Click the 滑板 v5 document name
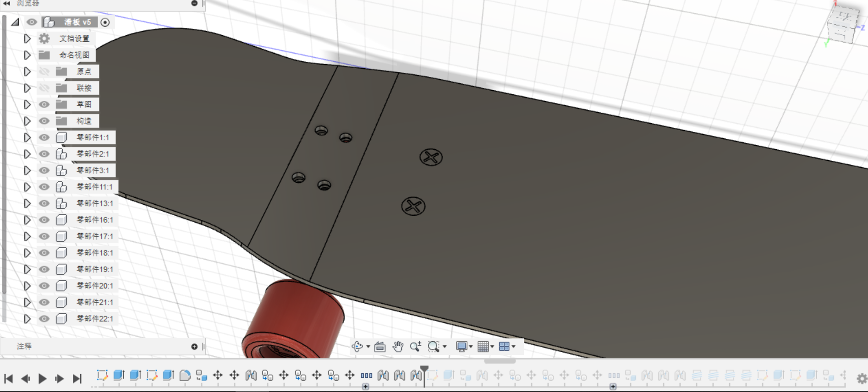 click(77, 22)
